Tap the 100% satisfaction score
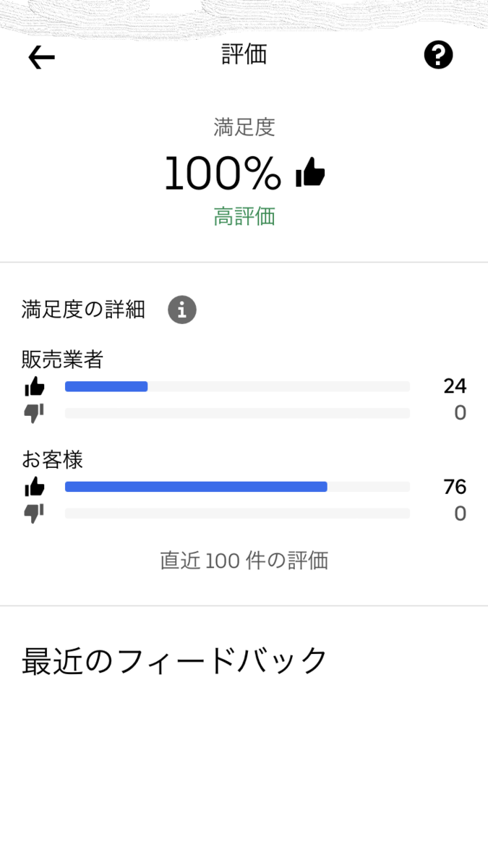 click(x=223, y=174)
